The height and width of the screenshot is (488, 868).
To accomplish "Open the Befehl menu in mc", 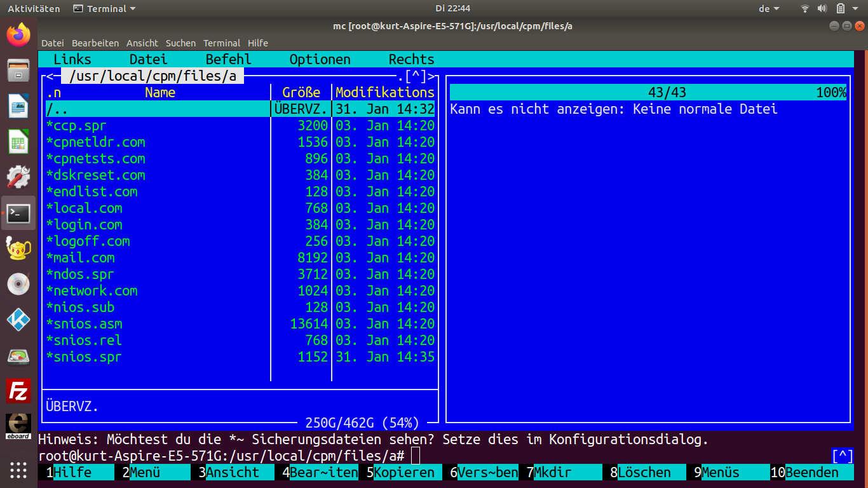I will pos(228,60).
